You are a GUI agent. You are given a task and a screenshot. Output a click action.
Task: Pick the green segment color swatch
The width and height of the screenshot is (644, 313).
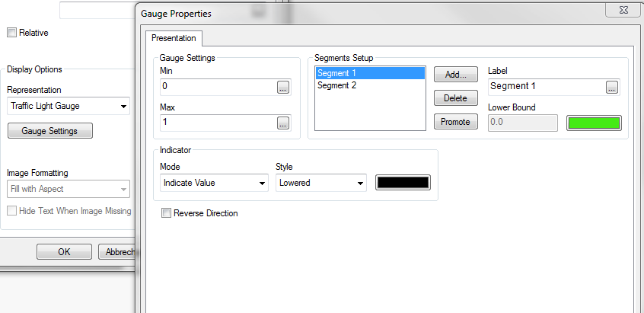coord(594,123)
